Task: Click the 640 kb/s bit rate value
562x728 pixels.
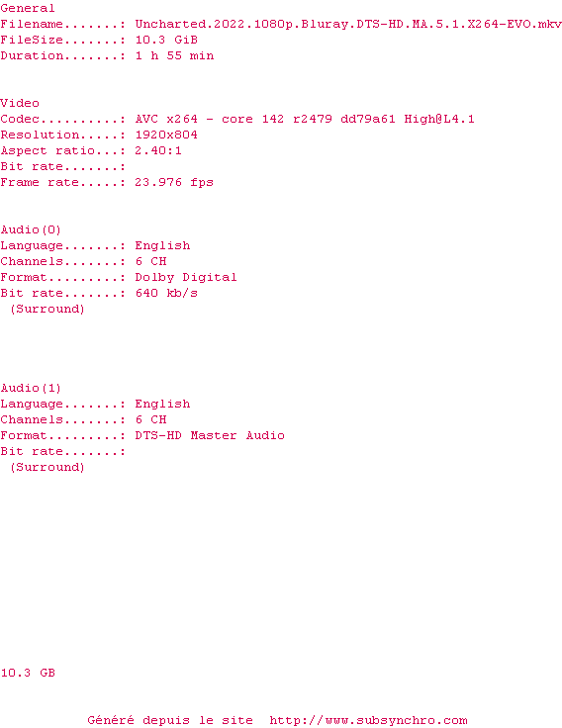Action: tap(166, 293)
